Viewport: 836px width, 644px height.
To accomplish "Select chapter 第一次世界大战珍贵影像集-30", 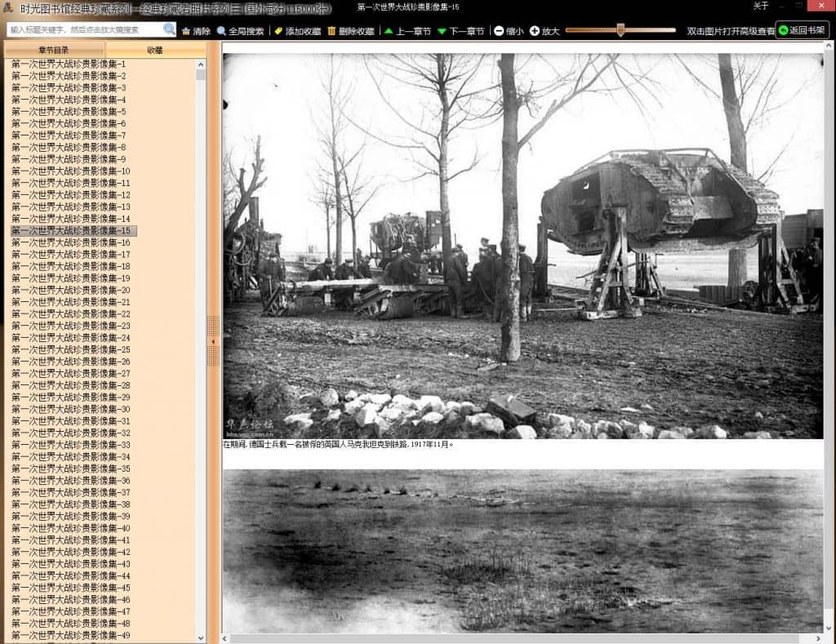I will [70, 409].
